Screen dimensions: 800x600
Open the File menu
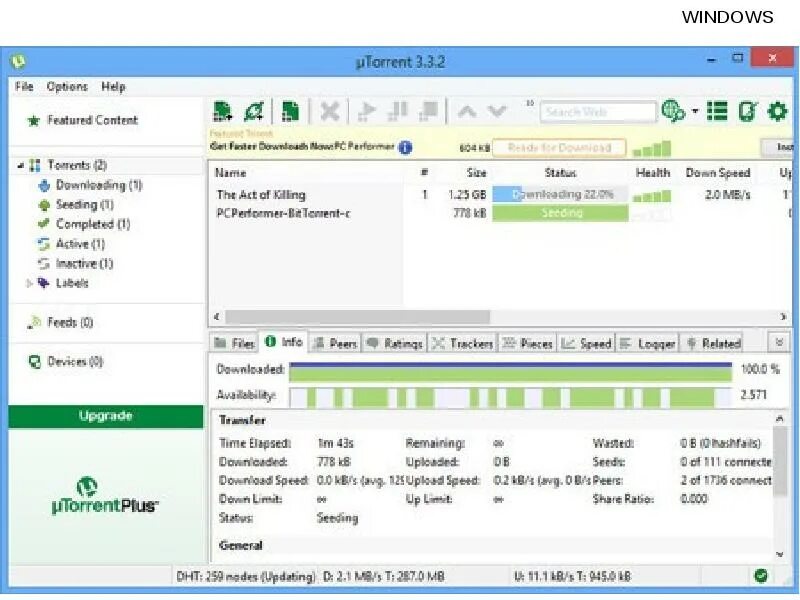(x=24, y=86)
